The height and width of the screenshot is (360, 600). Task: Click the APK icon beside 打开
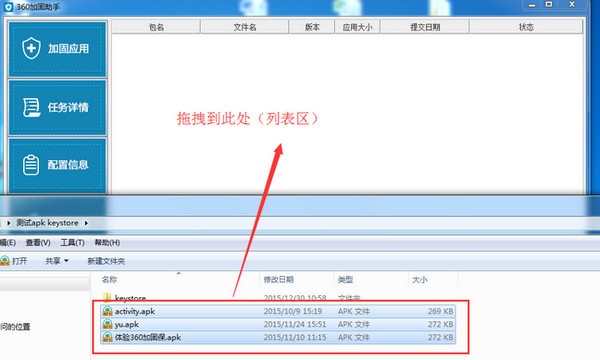pyautogui.click(x=5, y=261)
